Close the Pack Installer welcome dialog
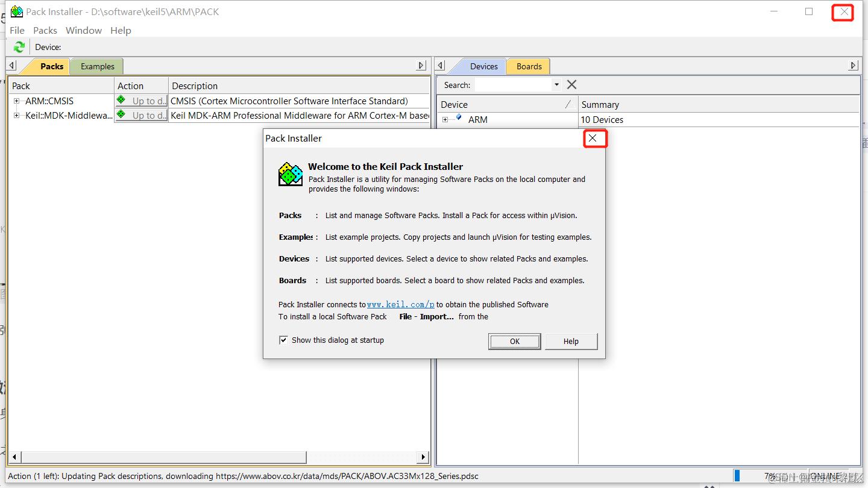This screenshot has width=868, height=488. coord(593,139)
